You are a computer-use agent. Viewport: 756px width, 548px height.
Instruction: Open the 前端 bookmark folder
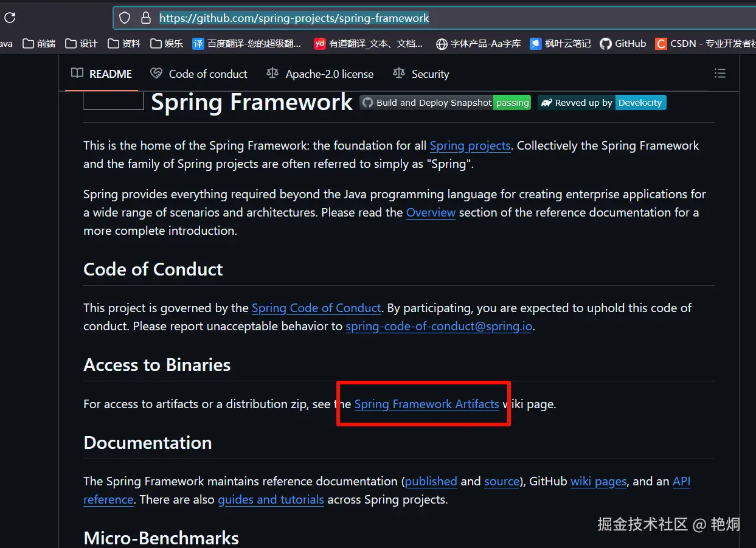(39, 43)
